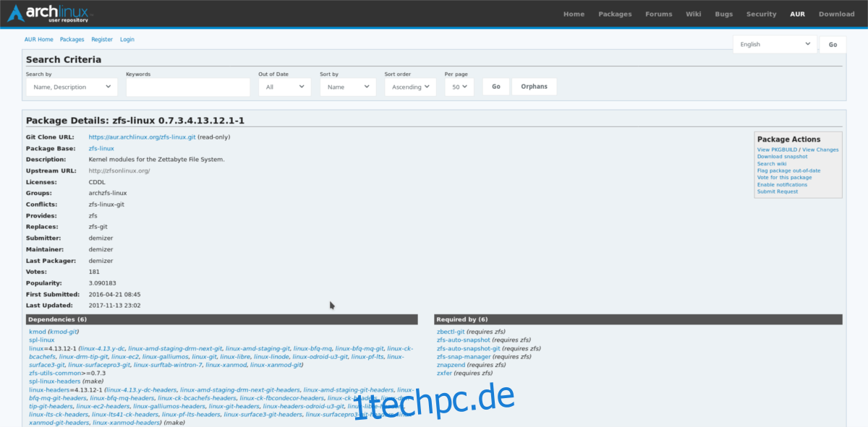The height and width of the screenshot is (427, 868).
Task: Open the Download top navigation item
Action: click(836, 14)
